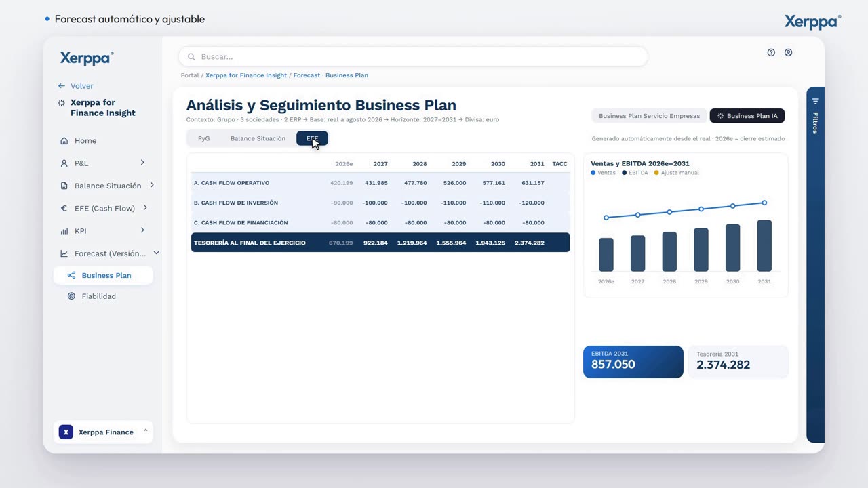Select the Business Plan IA option

(747, 116)
